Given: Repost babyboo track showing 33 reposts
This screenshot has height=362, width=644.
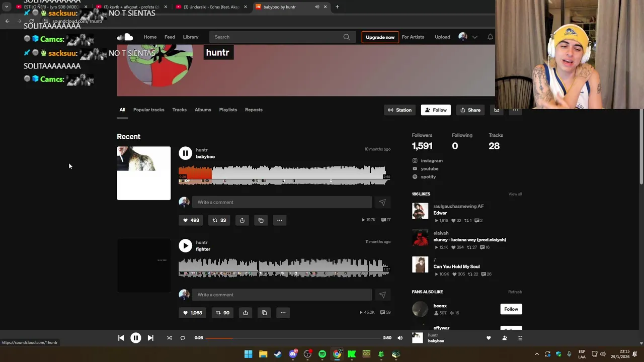Looking at the screenshot, I should pos(219,220).
